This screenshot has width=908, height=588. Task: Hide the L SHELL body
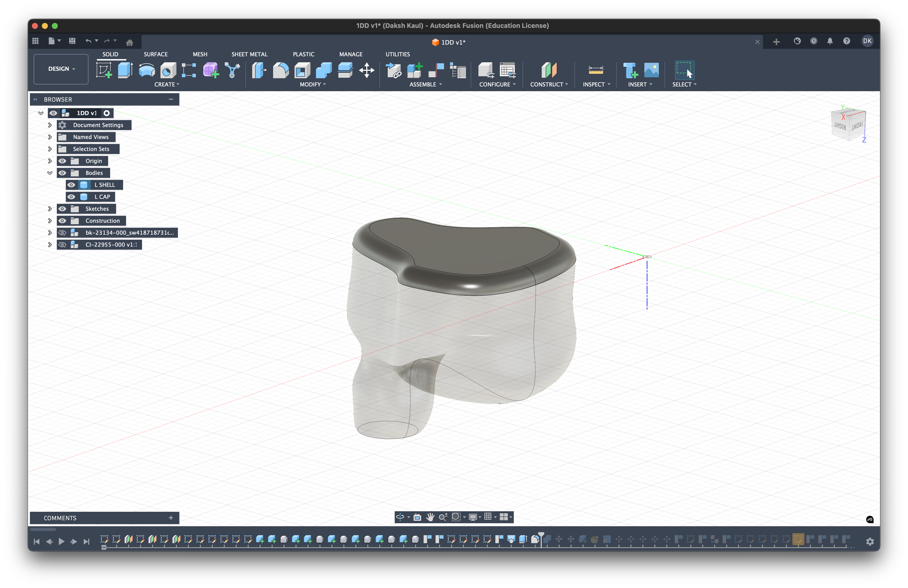71,185
